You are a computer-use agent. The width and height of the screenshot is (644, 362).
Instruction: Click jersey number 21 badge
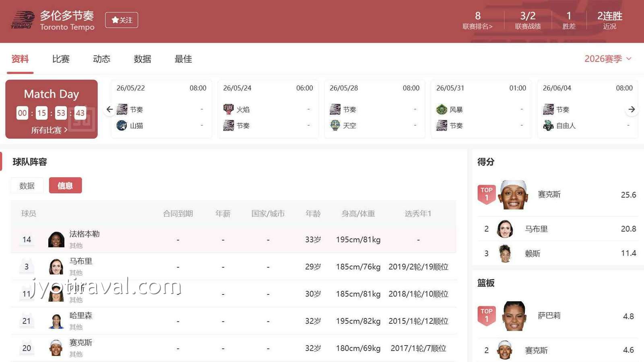click(27, 321)
